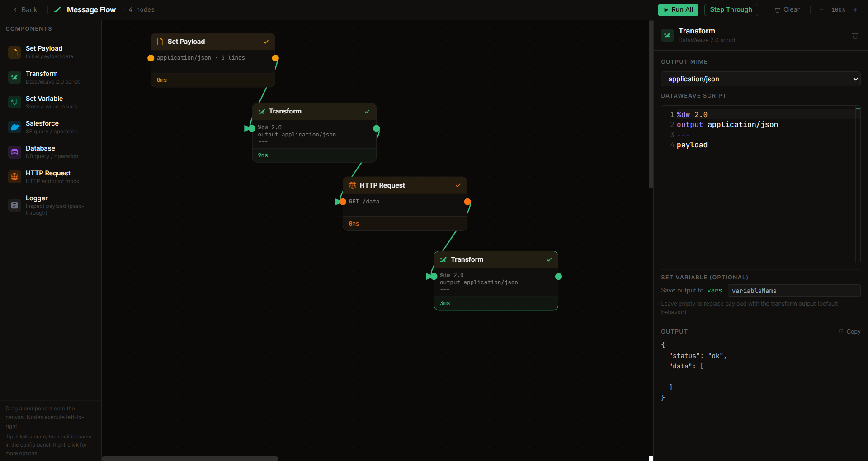Select the HTTP Request sidebar component entry
The height and width of the screenshot is (461, 868).
coord(51,177)
